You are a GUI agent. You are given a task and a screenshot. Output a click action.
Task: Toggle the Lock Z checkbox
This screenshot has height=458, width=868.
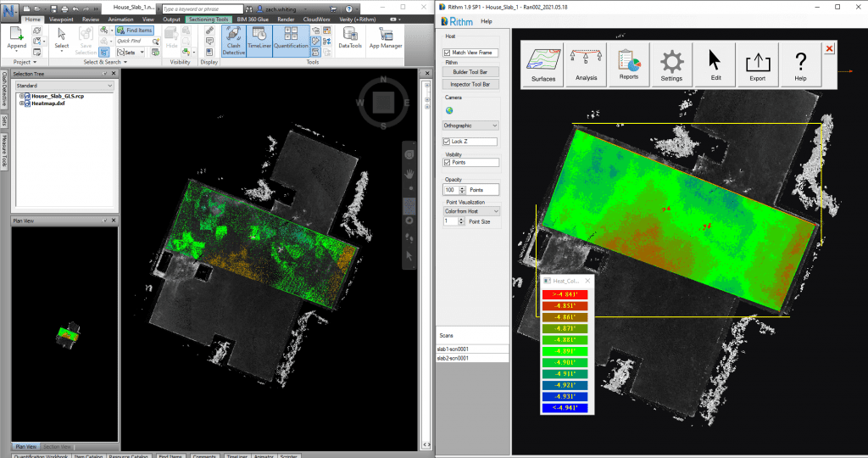tap(447, 142)
